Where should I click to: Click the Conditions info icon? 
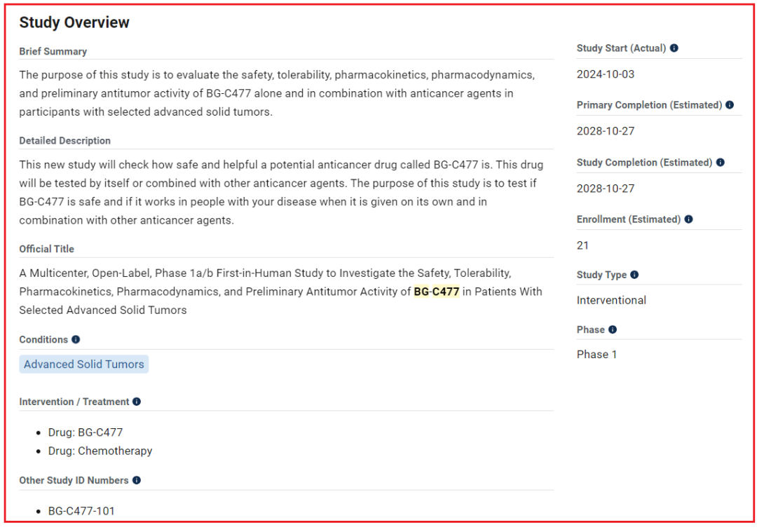[x=76, y=339]
